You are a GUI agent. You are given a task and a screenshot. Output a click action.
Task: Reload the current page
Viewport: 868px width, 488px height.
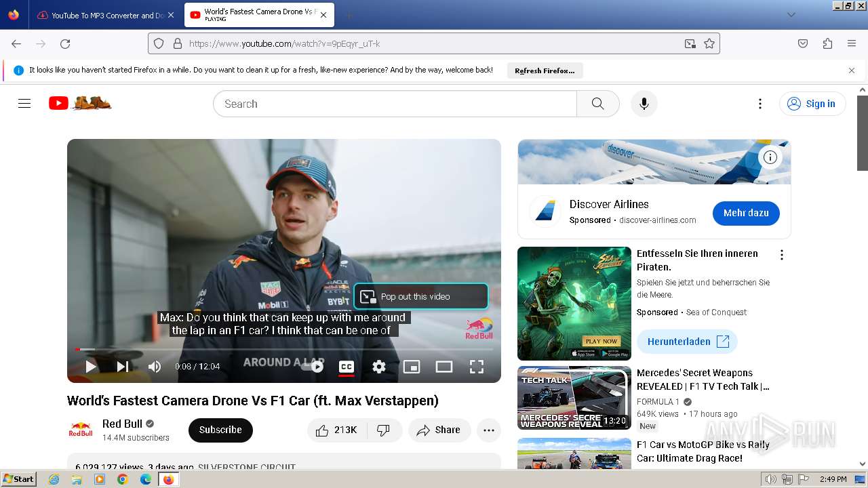tap(65, 43)
